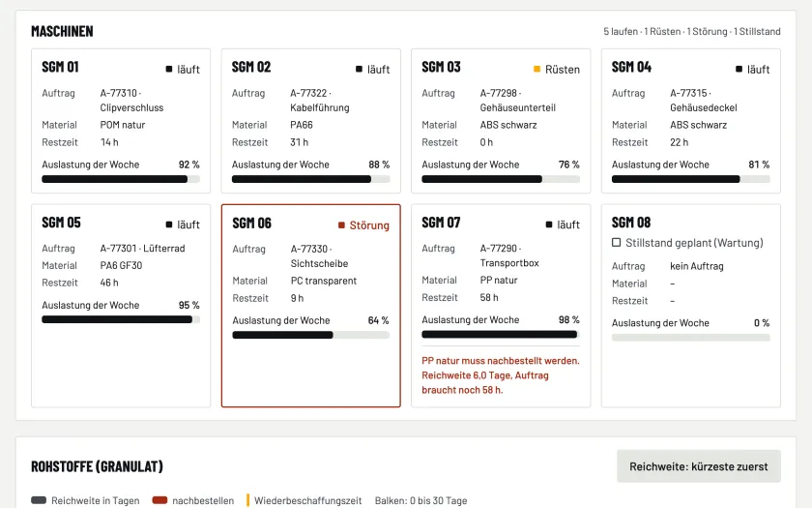
Task: Click the red nachbestellen legend swatch
Action: [x=160, y=500]
